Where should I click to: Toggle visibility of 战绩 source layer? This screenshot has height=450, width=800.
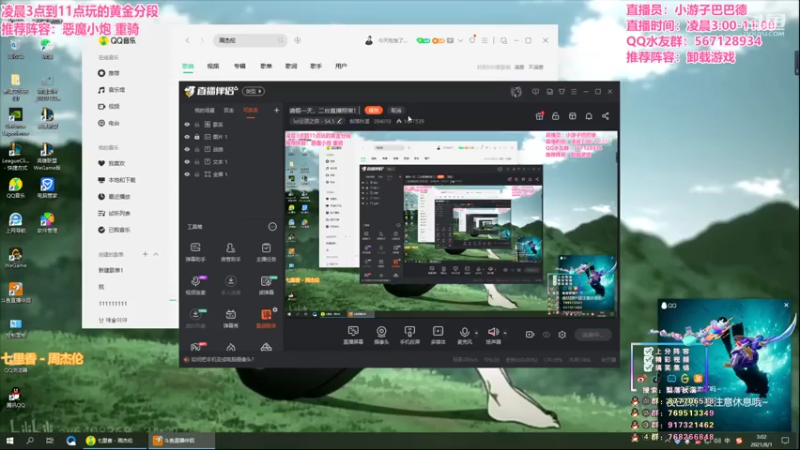point(187,149)
